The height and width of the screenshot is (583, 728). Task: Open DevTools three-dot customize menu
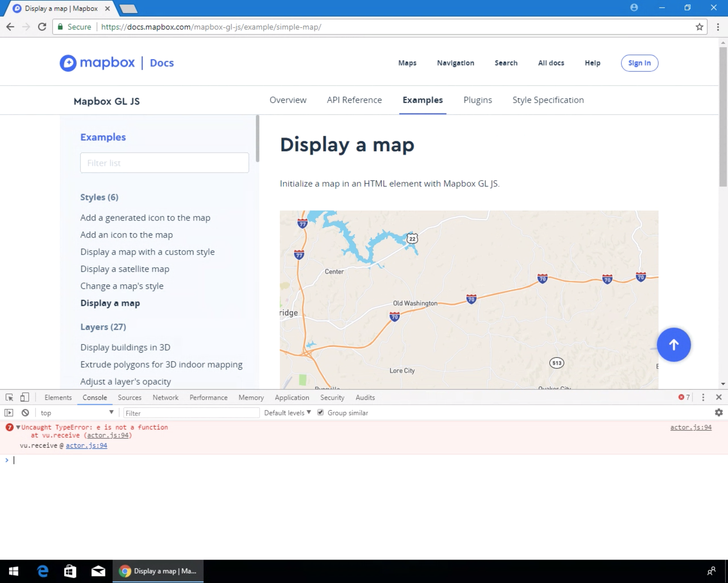click(x=703, y=397)
